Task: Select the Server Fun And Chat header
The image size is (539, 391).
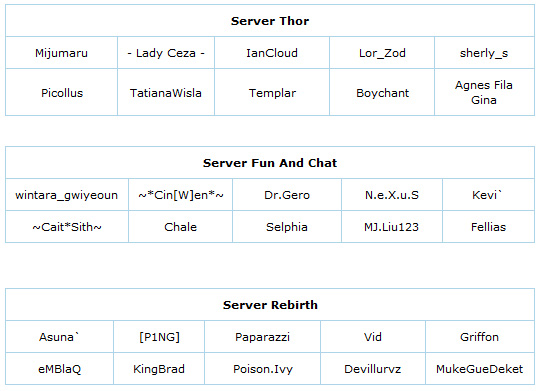Action: click(x=270, y=163)
